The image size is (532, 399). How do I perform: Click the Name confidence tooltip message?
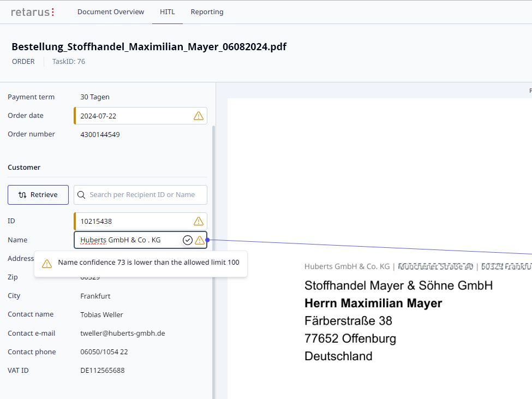148,262
